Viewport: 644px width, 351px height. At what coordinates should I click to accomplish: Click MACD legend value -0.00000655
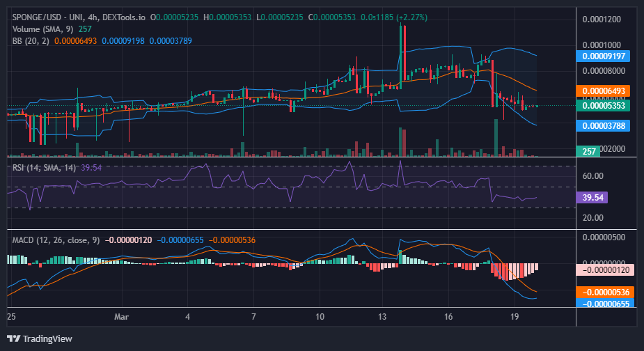coord(180,240)
